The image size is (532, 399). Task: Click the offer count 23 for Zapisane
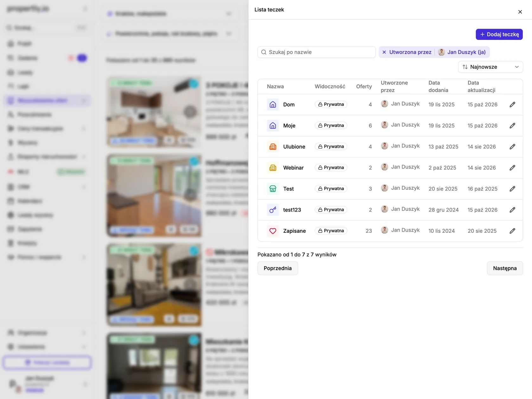tap(369, 231)
